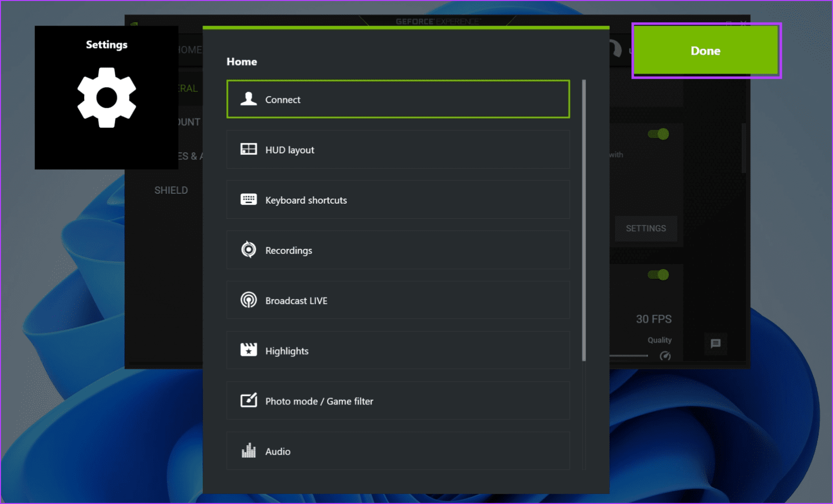Select the Connect user icon
The width and height of the screenshot is (833, 504).
248,99
